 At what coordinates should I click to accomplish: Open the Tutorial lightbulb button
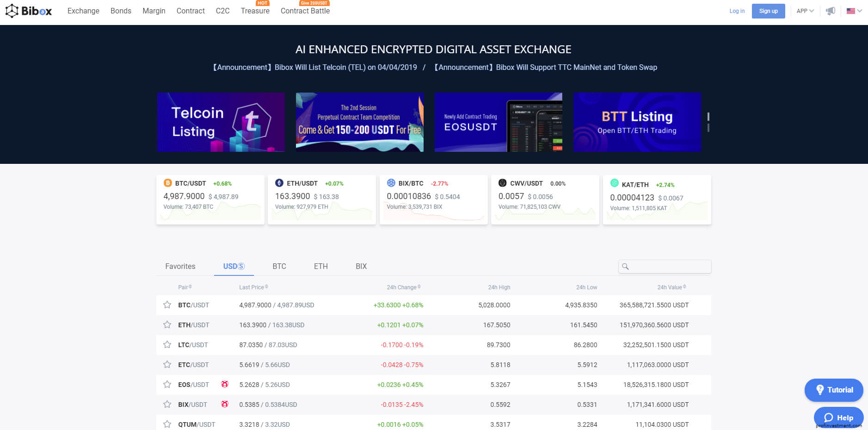834,390
